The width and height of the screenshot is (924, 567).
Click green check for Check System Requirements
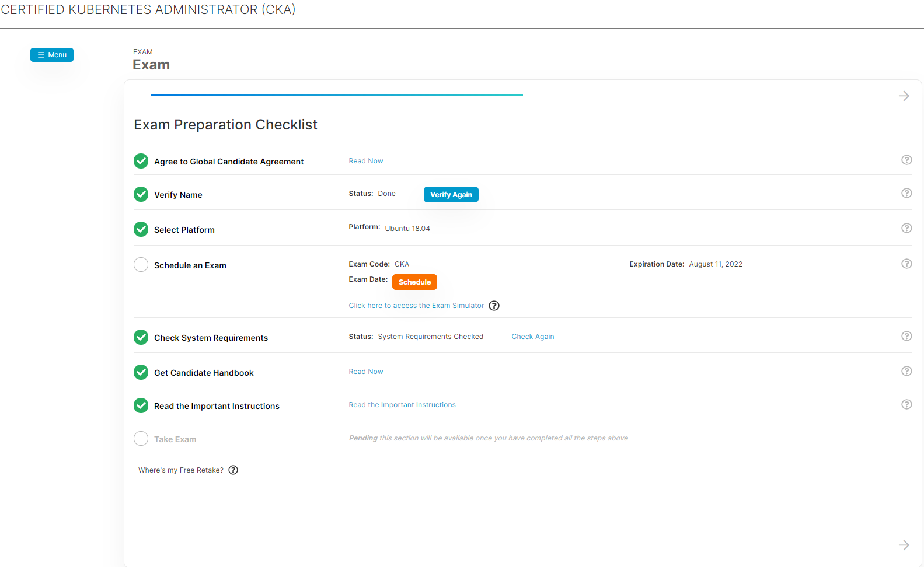pyautogui.click(x=141, y=337)
